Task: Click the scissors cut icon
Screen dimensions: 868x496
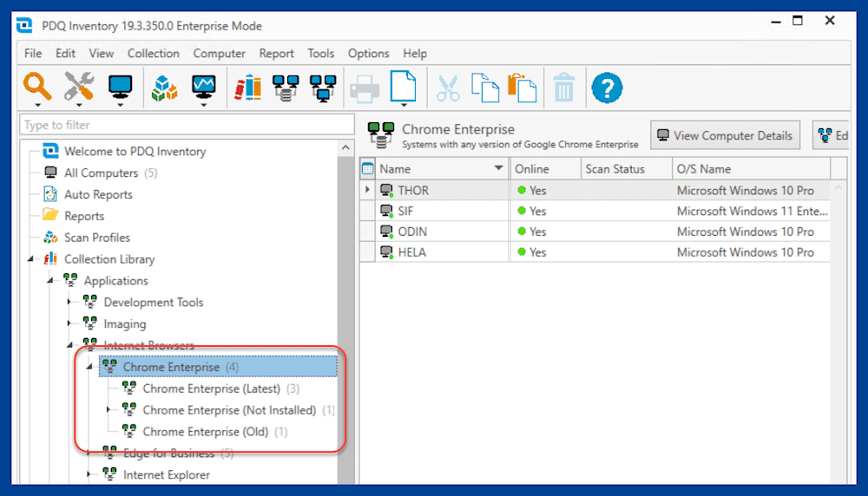Action: pyautogui.click(x=447, y=88)
